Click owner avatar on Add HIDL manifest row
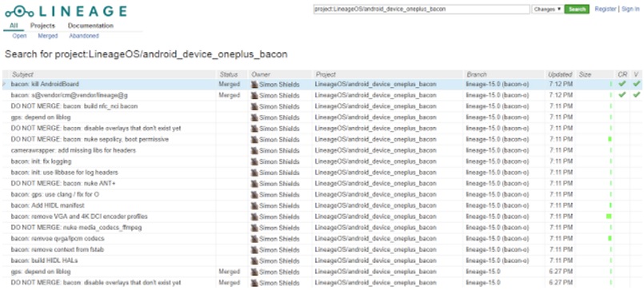This screenshot has width=644, height=290. coord(254,205)
